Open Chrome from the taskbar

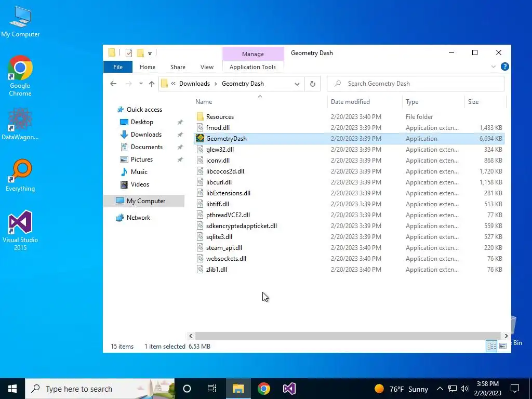(263, 389)
